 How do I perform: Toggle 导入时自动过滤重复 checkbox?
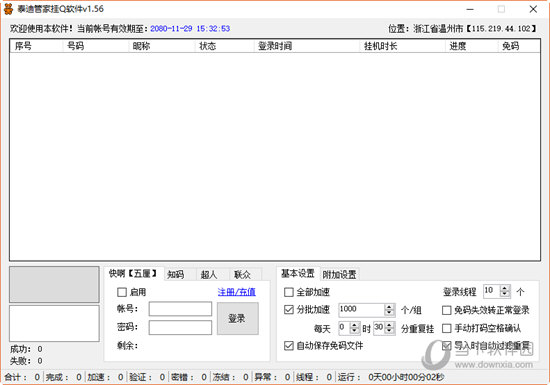pyautogui.click(x=446, y=346)
